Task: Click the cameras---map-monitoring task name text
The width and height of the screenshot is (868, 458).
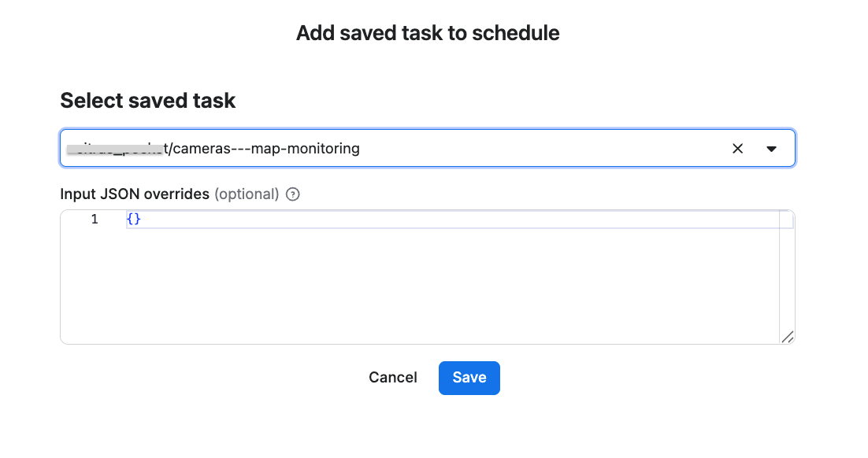Action: (x=265, y=149)
